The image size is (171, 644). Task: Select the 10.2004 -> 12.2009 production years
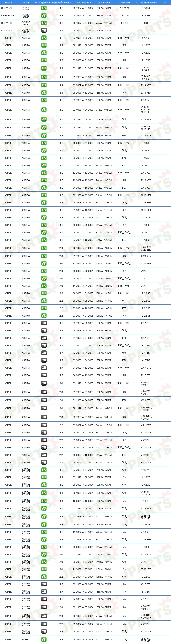(x=83, y=501)
